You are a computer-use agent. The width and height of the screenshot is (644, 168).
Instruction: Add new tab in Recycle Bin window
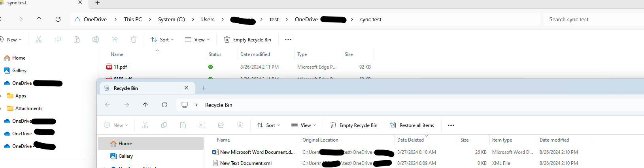point(204,88)
